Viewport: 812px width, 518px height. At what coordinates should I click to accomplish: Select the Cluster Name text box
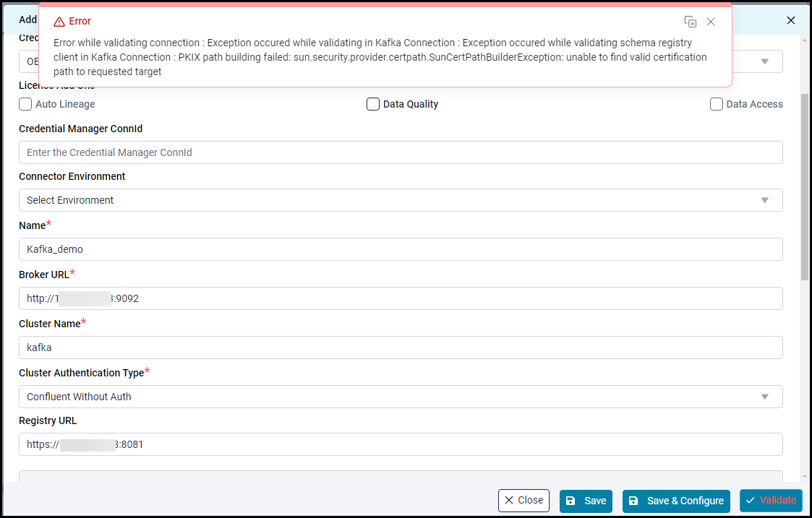pyautogui.click(x=401, y=348)
